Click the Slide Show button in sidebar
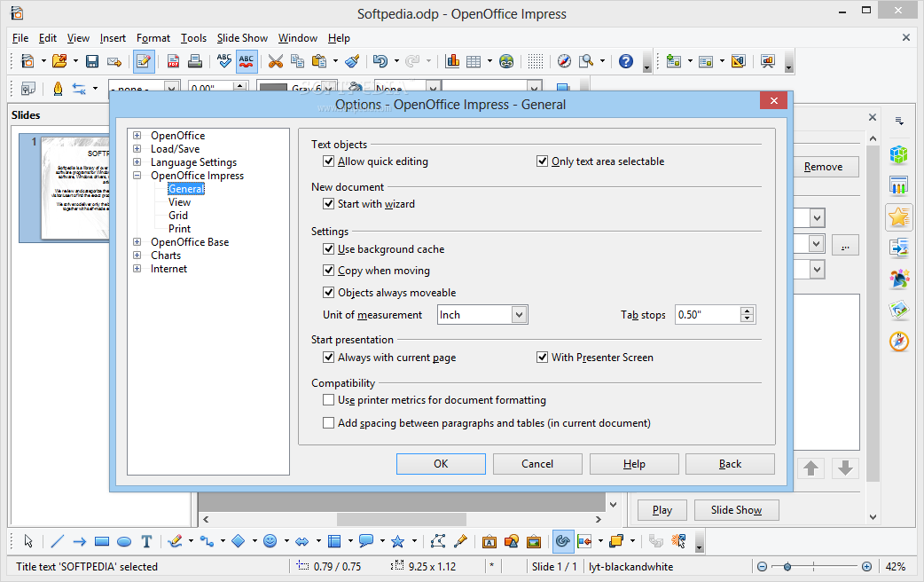The width and height of the screenshot is (924, 582). (736, 510)
